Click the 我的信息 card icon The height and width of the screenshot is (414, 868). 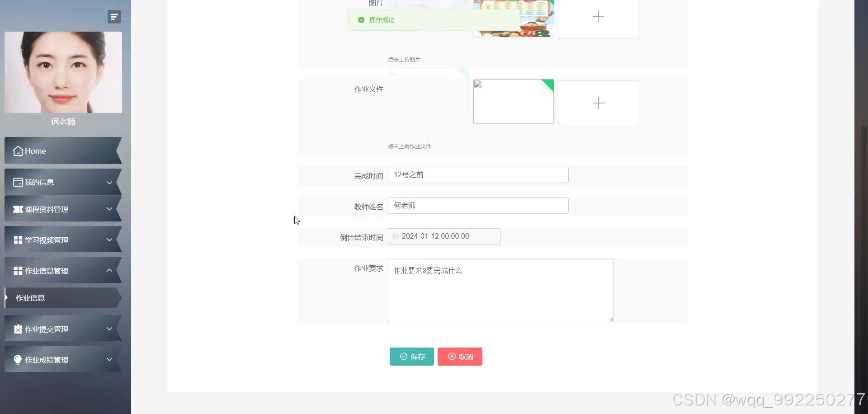[18, 182]
